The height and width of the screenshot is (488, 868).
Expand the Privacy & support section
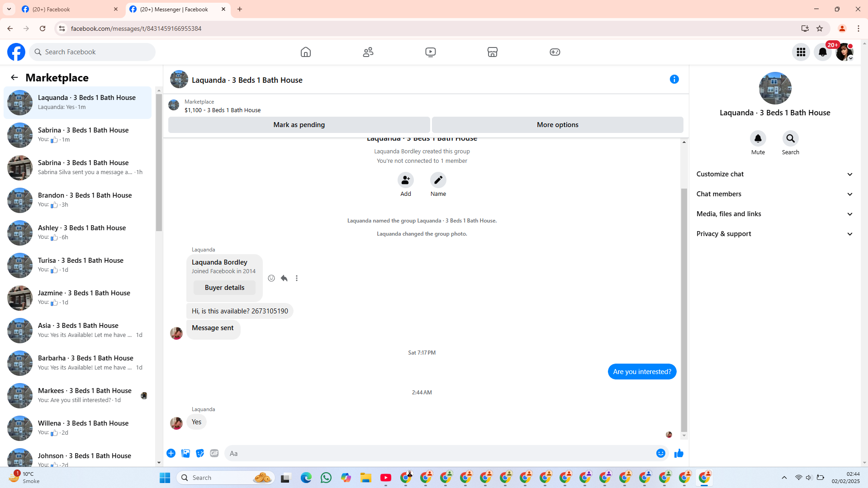point(775,234)
